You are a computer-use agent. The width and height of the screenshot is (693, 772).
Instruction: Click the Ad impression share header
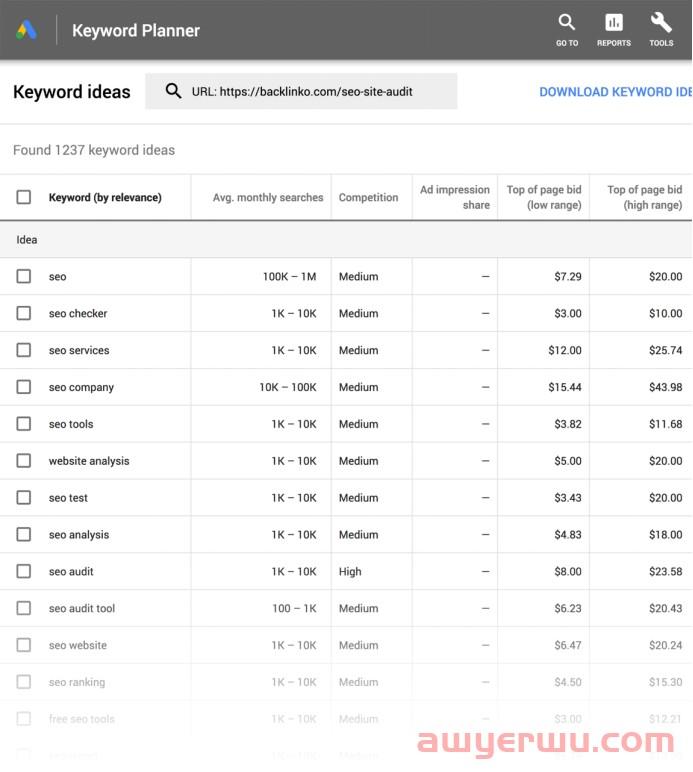(x=455, y=197)
